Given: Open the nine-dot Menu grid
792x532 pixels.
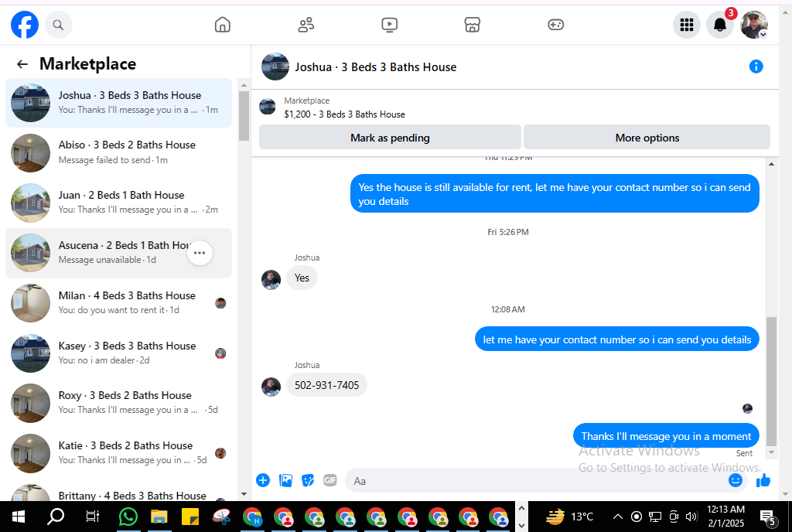Looking at the screenshot, I should (687, 25).
